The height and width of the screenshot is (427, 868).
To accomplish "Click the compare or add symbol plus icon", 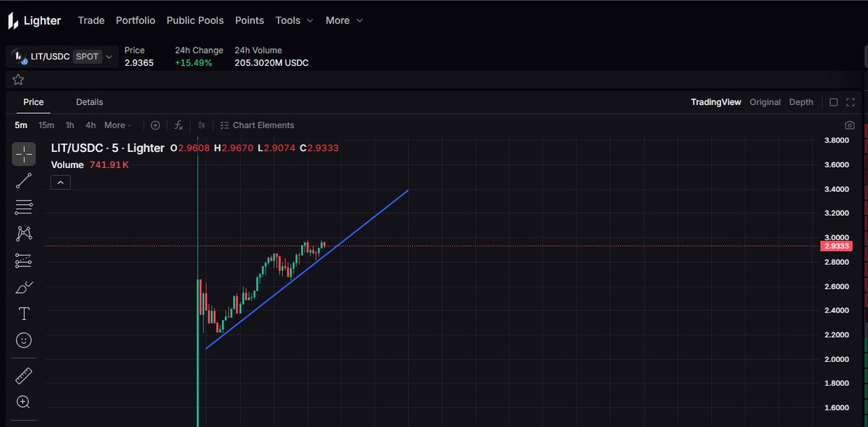I will [x=155, y=125].
